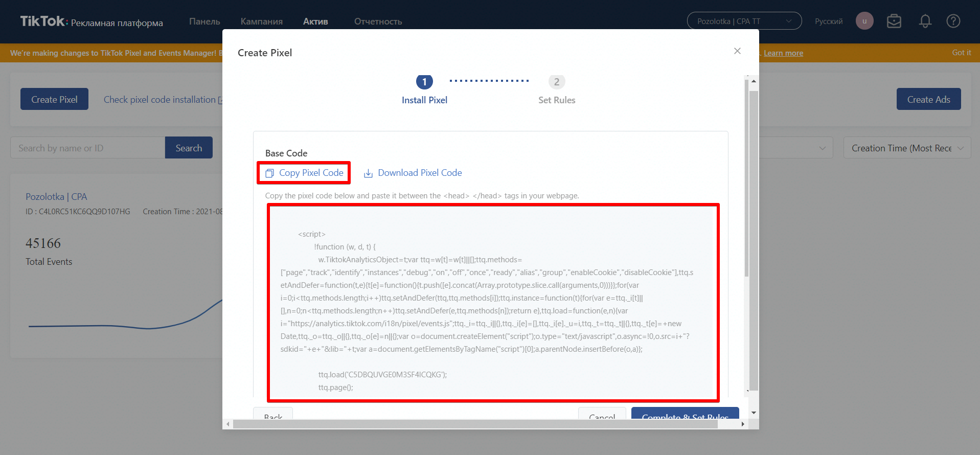Open the briefcase business center icon
This screenshot has height=455, width=980.
[894, 21]
